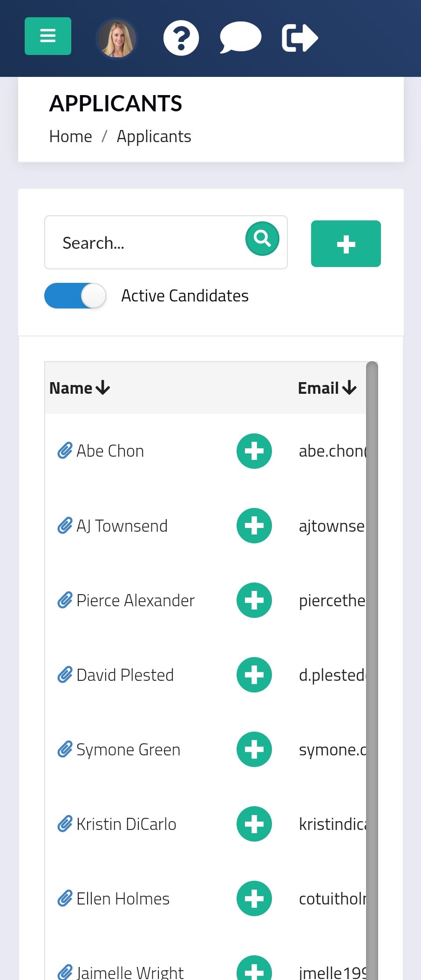Click the add new applicant plus button

[x=346, y=244]
